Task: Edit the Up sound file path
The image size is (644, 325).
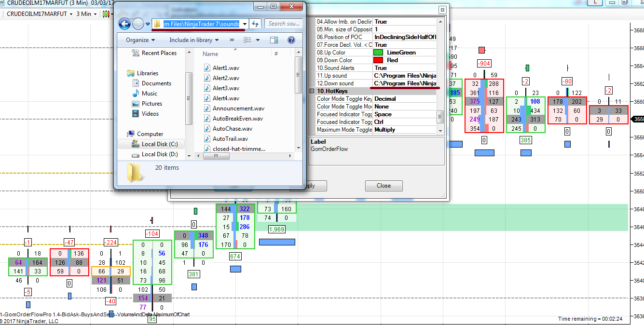Action: pyautogui.click(x=404, y=76)
